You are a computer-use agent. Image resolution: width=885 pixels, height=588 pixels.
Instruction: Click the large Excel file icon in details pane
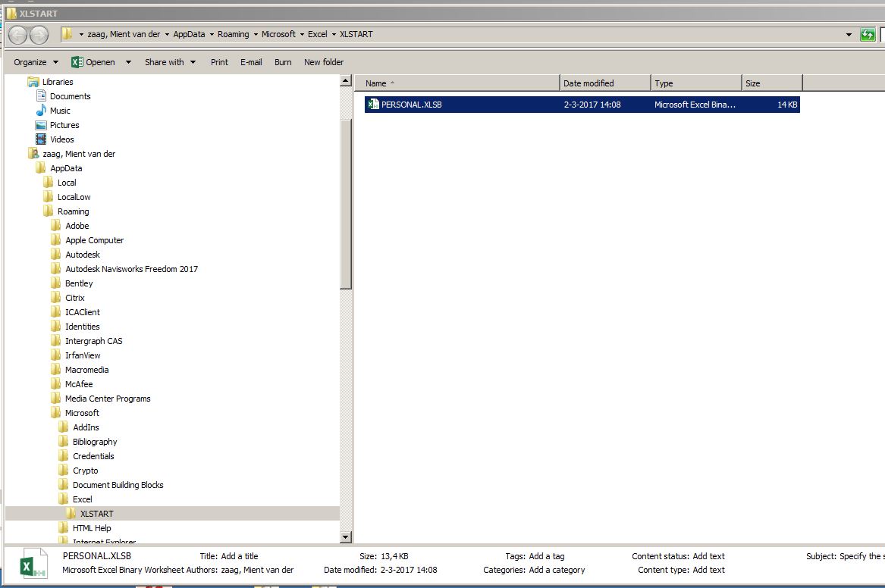point(33,563)
